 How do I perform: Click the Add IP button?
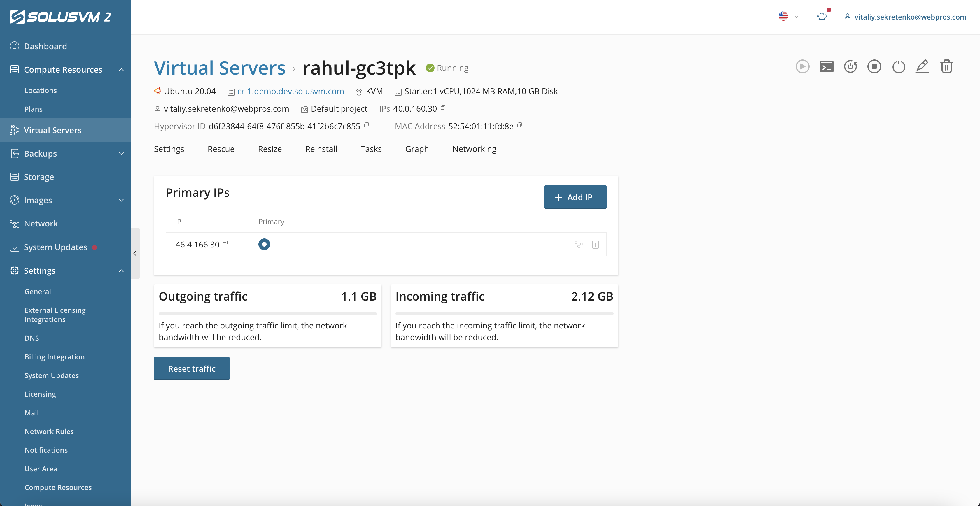(x=575, y=197)
